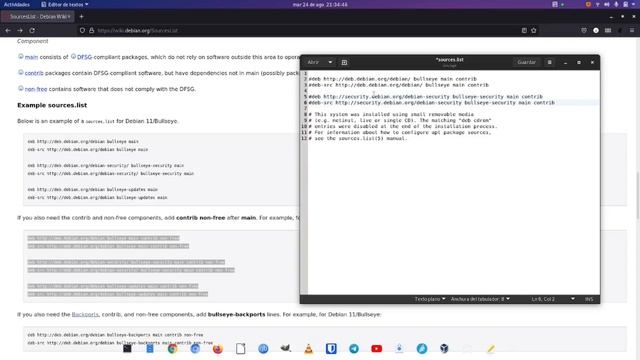Open the non-free link
Screen dimensions: 640x360
pos(36,89)
